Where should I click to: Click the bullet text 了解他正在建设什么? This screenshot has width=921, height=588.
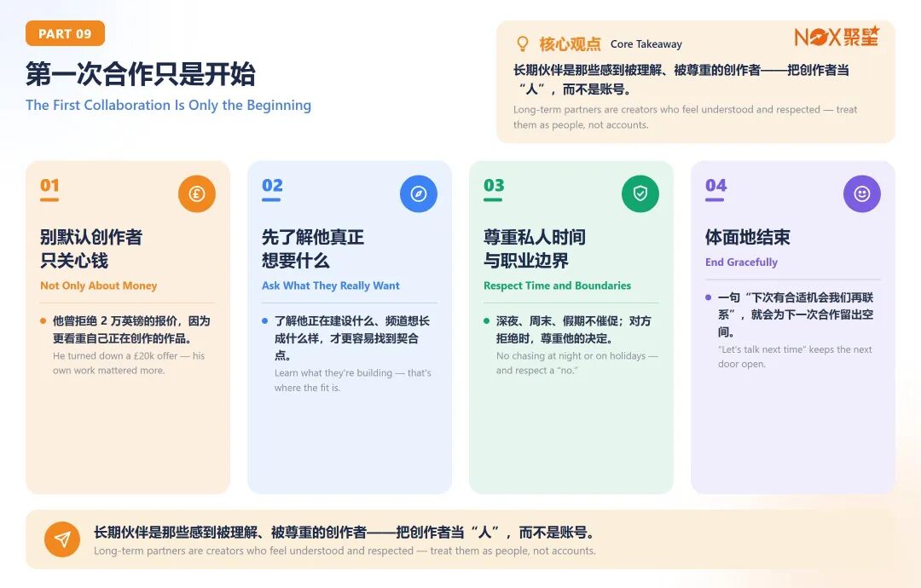coord(352,338)
